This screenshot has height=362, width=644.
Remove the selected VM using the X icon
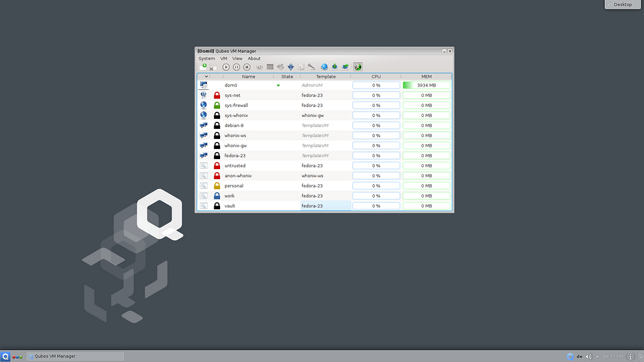pyautogui.click(x=212, y=67)
